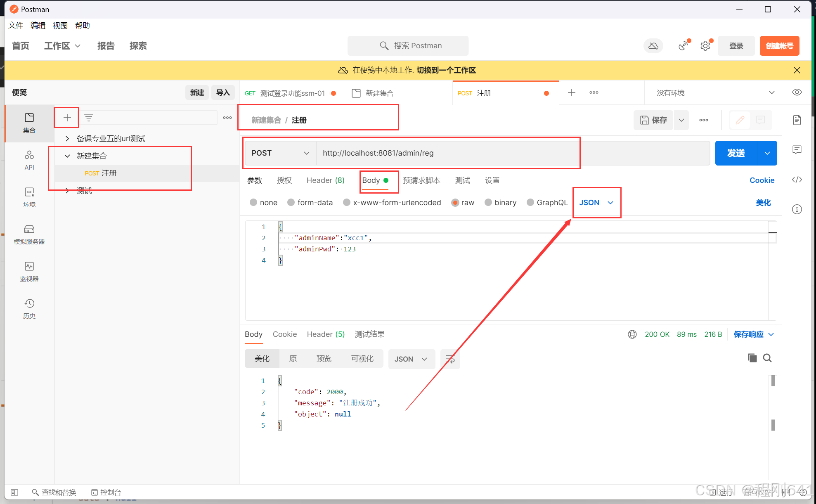
Task: Open the code snippet panel on right edge
Action: pyautogui.click(x=797, y=180)
